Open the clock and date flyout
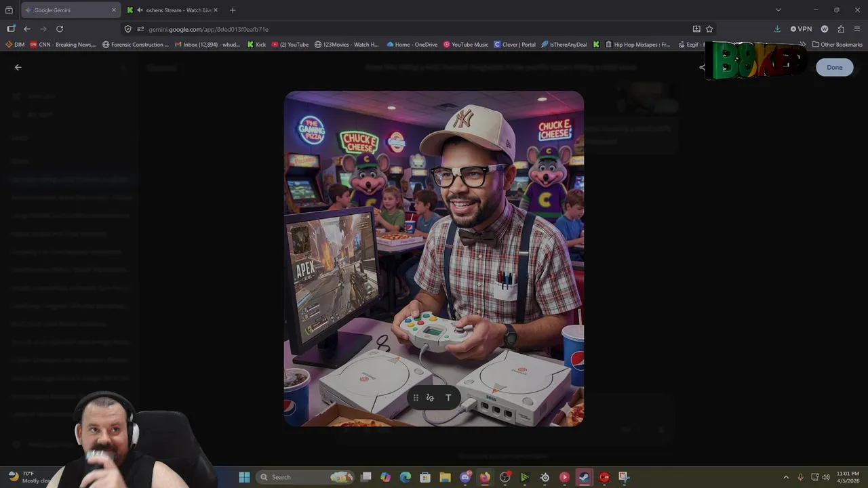This screenshot has width=868, height=488. pyautogui.click(x=848, y=477)
